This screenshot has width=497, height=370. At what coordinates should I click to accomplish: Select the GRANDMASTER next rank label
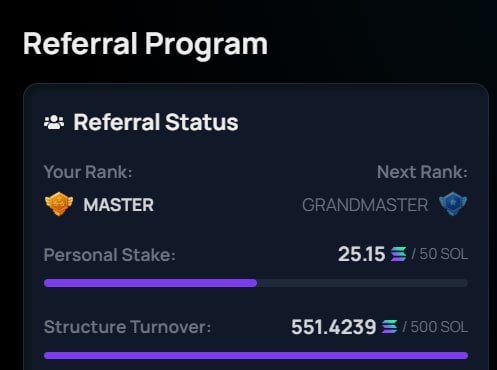tap(365, 205)
